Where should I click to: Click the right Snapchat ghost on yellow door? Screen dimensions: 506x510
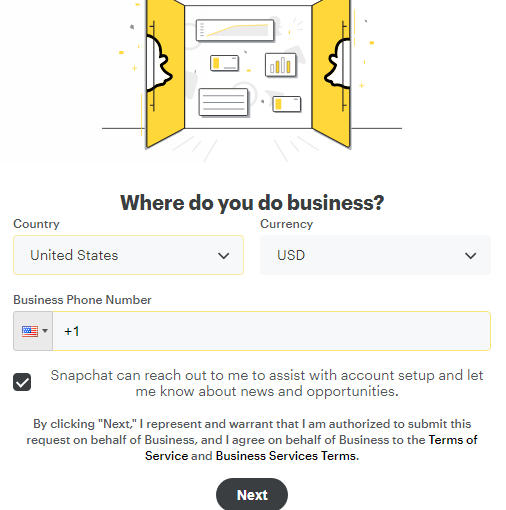coord(338,63)
